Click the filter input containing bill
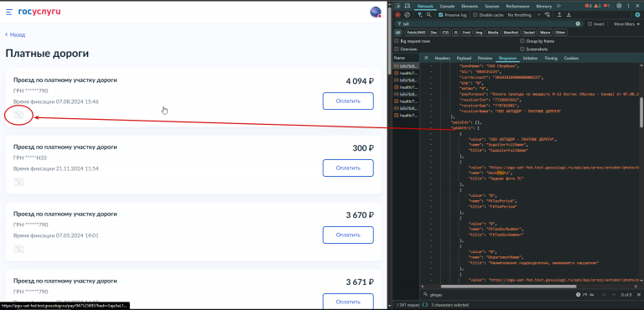Screen dimensions: 644x310 (489, 23)
